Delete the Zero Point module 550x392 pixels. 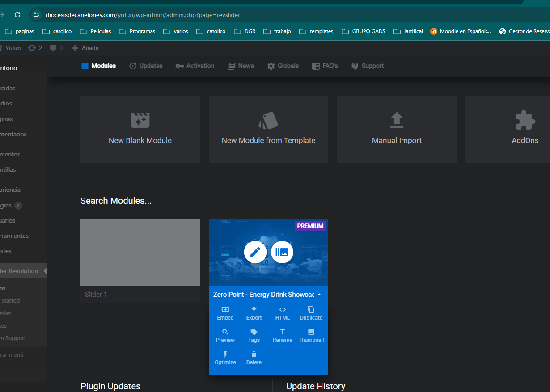(254, 358)
